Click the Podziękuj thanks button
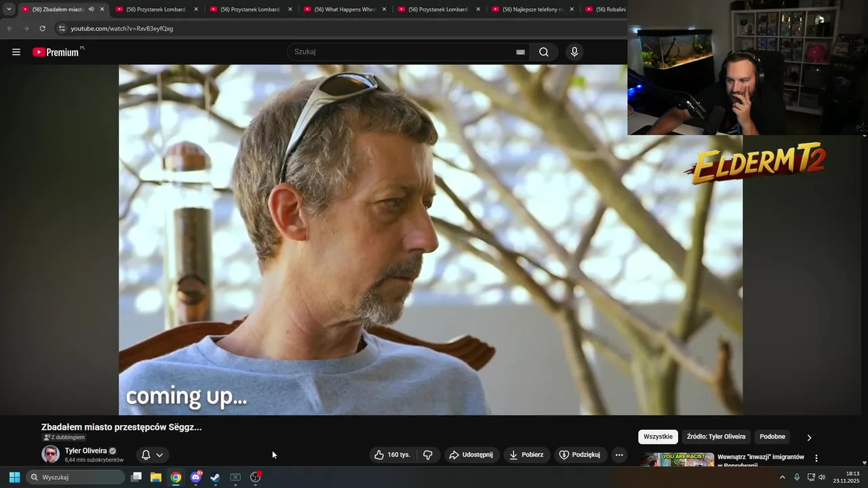This screenshot has height=488, width=868. (580, 455)
